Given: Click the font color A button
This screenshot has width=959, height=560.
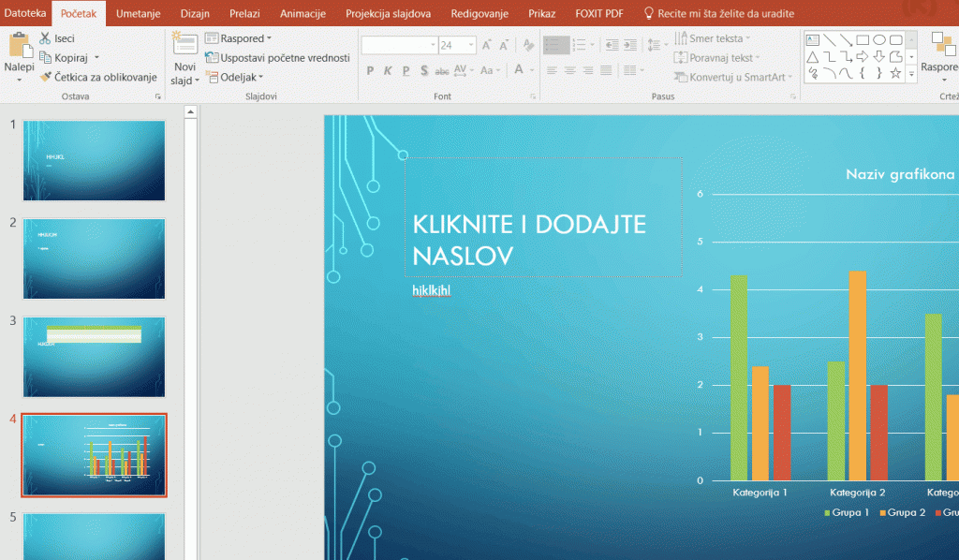Looking at the screenshot, I should [519, 69].
